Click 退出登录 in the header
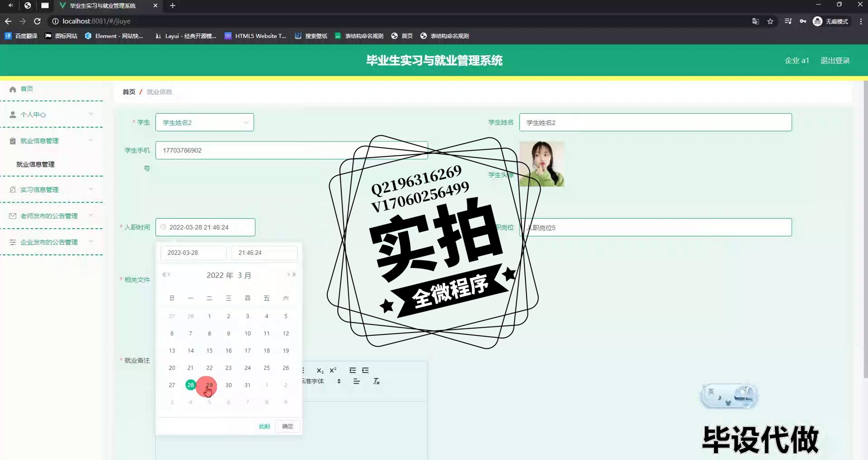Viewport: 868px width, 460px height. click(835, 61)
